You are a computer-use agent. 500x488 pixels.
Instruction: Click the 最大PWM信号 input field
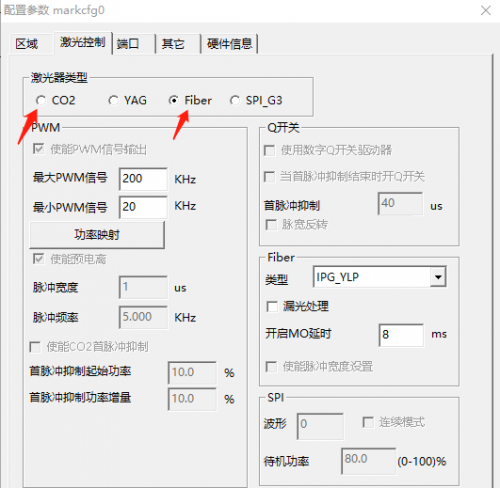(x=143, y=179)
